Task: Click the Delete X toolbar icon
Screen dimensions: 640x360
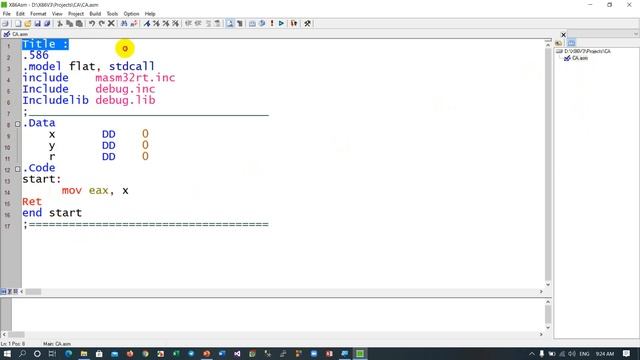Action: click(111, 24)
